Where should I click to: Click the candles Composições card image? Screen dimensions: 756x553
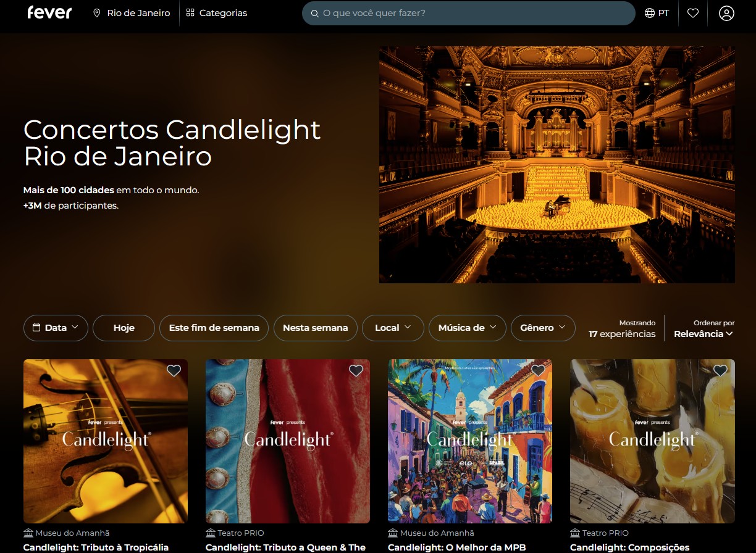point(652,441)
